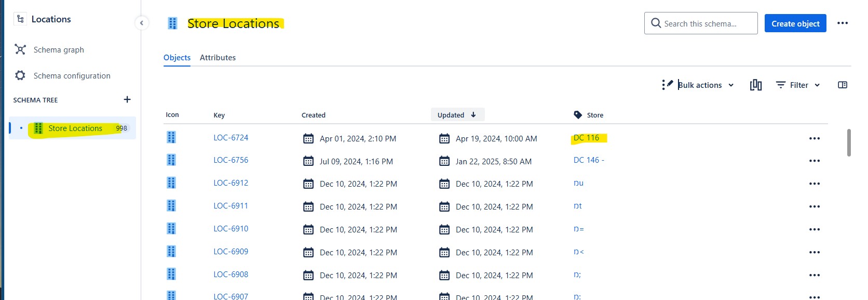Sort by the Updated column header
This screenshot has width=868, height=300.
[457, 115]
